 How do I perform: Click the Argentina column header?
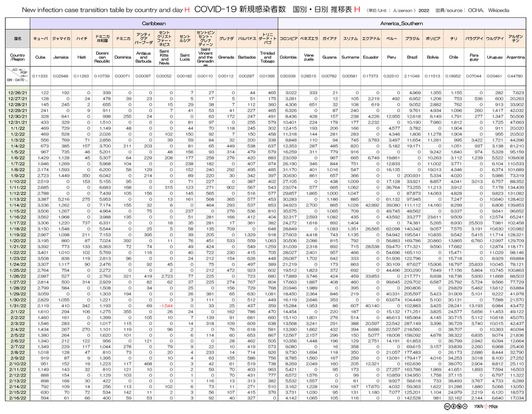click(x=515, y=58)
